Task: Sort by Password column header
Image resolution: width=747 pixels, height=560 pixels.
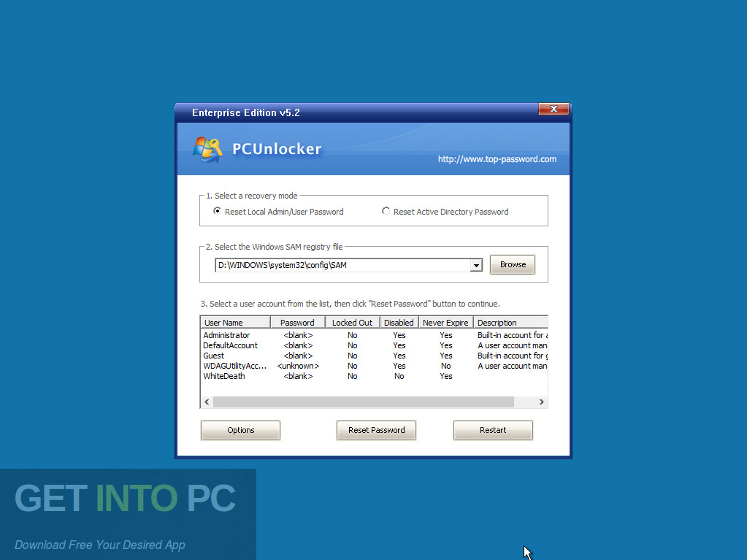Action: click(298, 323)
